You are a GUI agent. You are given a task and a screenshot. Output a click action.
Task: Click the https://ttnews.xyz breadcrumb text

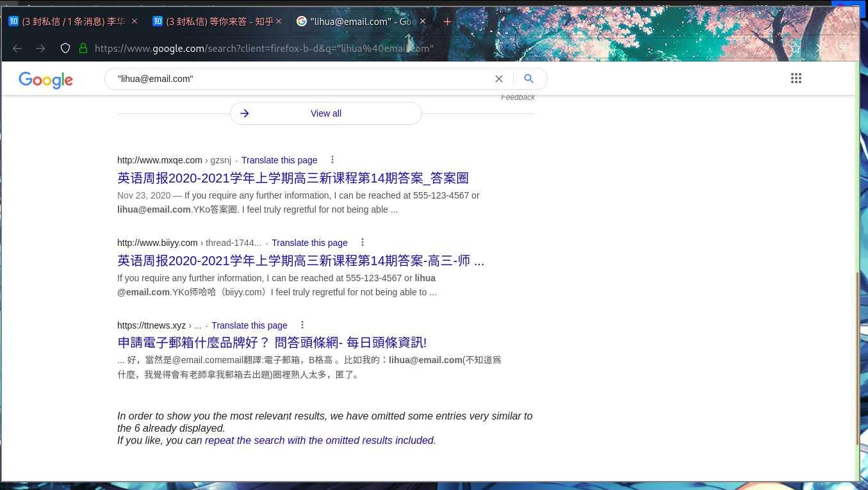click(151, 325)
